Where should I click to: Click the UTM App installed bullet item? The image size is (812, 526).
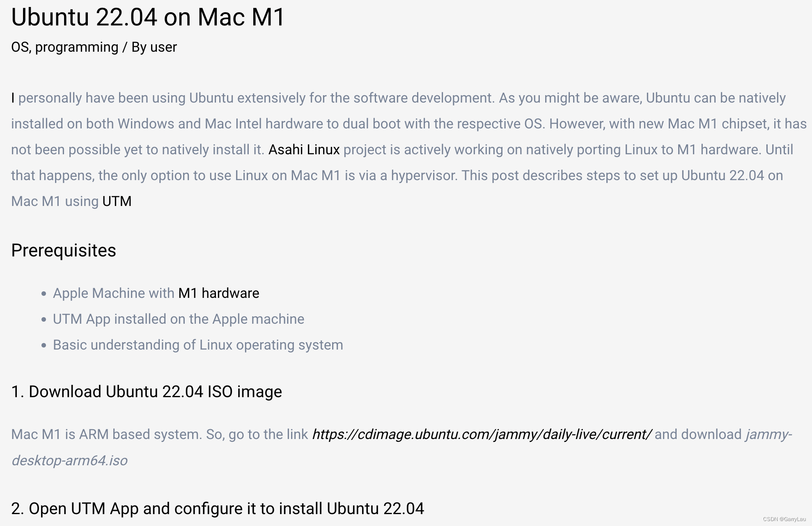(x=179, y=319)
